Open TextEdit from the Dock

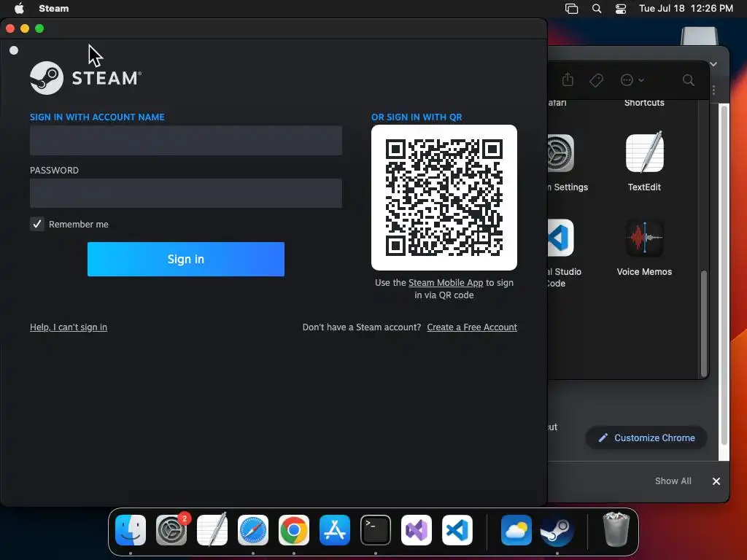212,530
